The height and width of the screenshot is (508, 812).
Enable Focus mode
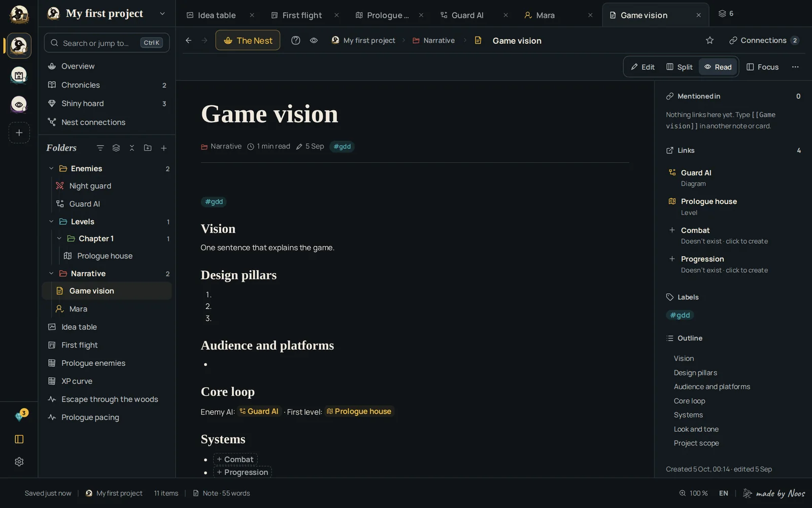(762, 67)
